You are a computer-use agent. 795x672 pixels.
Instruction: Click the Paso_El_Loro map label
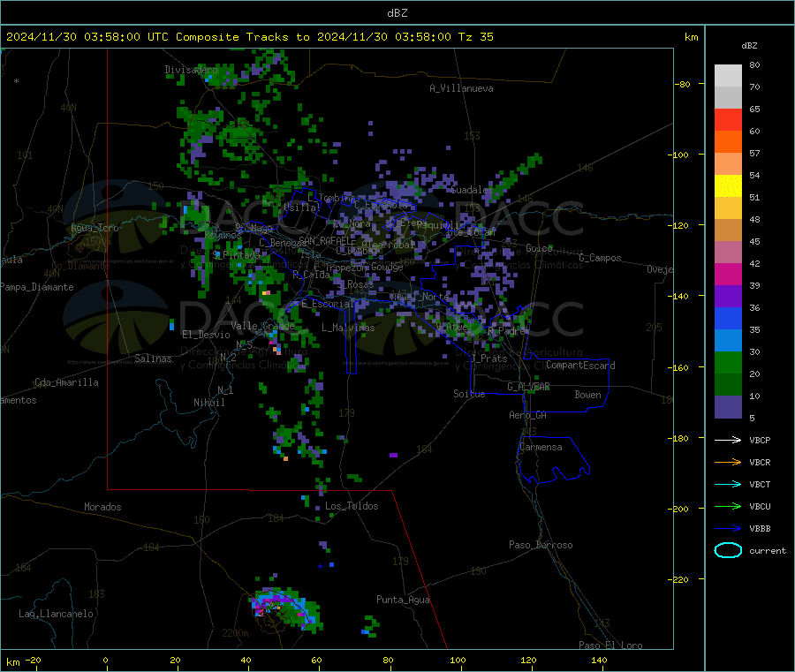point(610,646)
